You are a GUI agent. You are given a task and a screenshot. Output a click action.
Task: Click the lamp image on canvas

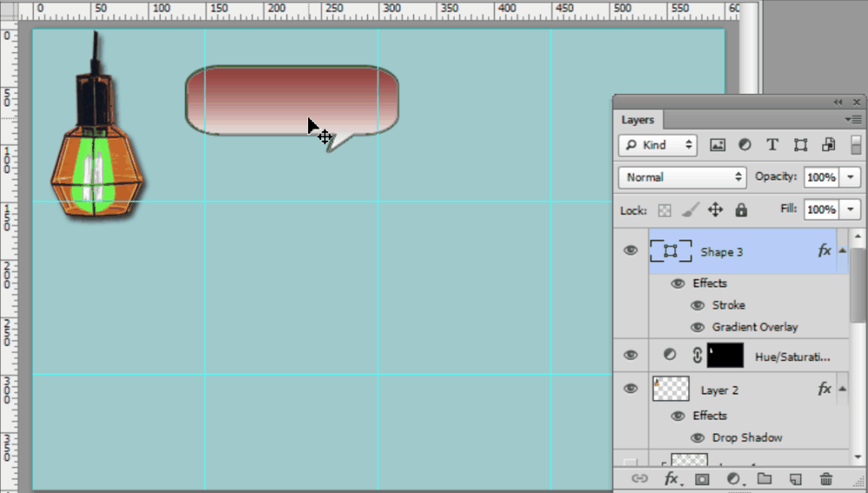(x=96, y=126)
